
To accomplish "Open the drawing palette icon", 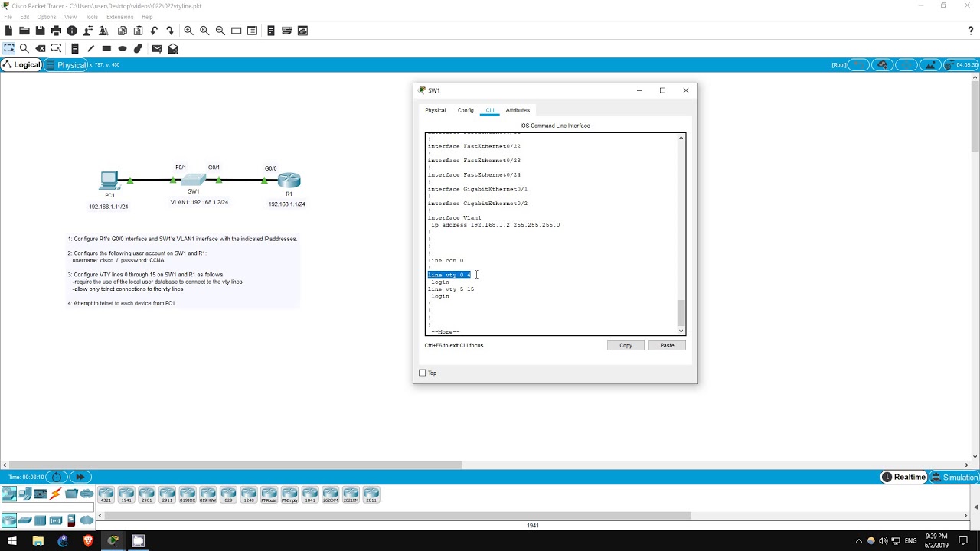I will click(x=236, y=31).
